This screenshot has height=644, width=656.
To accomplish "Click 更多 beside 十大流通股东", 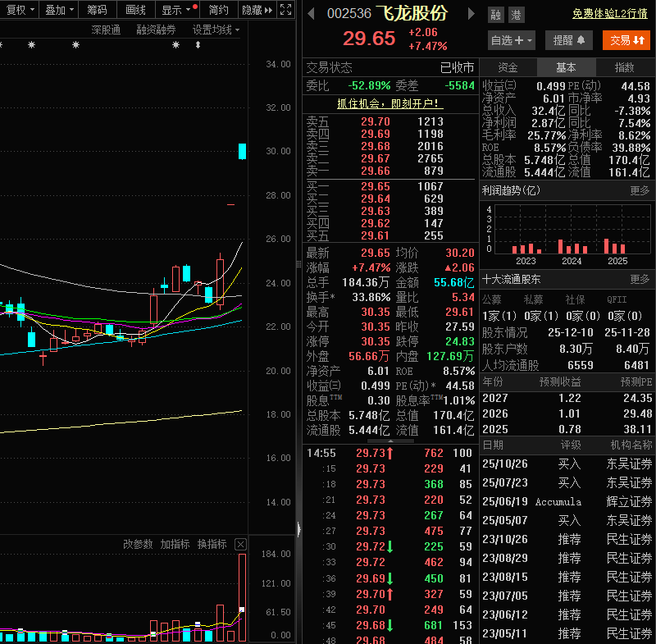I will pyautogui.click(x=640, y=279).
